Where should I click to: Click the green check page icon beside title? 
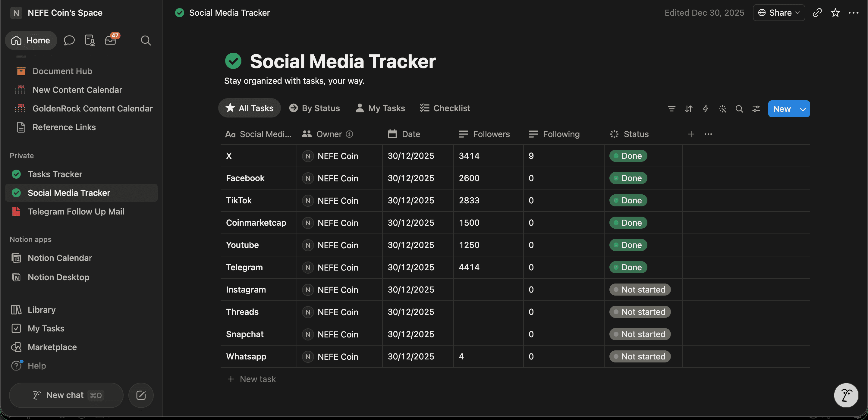click(233, 61)
